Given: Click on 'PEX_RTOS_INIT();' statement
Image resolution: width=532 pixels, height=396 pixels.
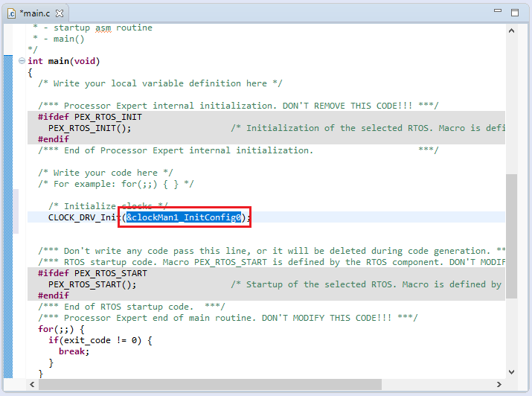Looking at the screenshot, I should [x=89, y=128].
